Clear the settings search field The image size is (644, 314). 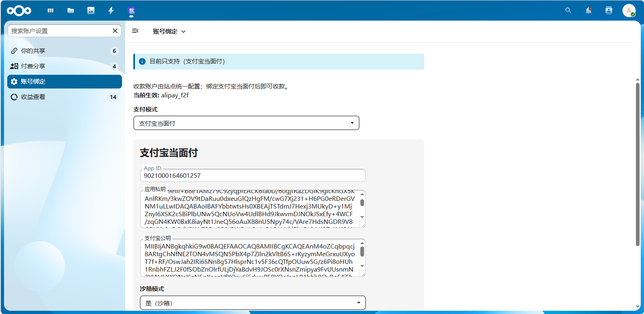pos(115,31)
